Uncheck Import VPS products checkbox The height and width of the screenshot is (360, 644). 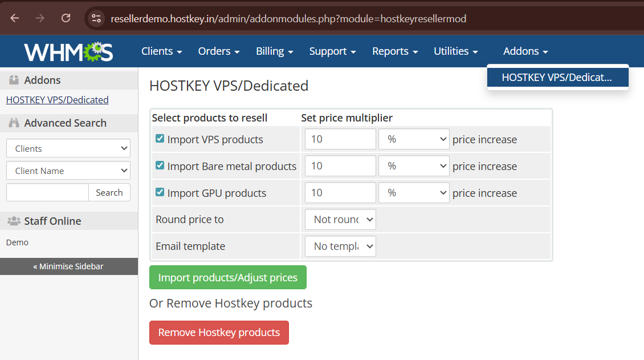coord(160,139)
